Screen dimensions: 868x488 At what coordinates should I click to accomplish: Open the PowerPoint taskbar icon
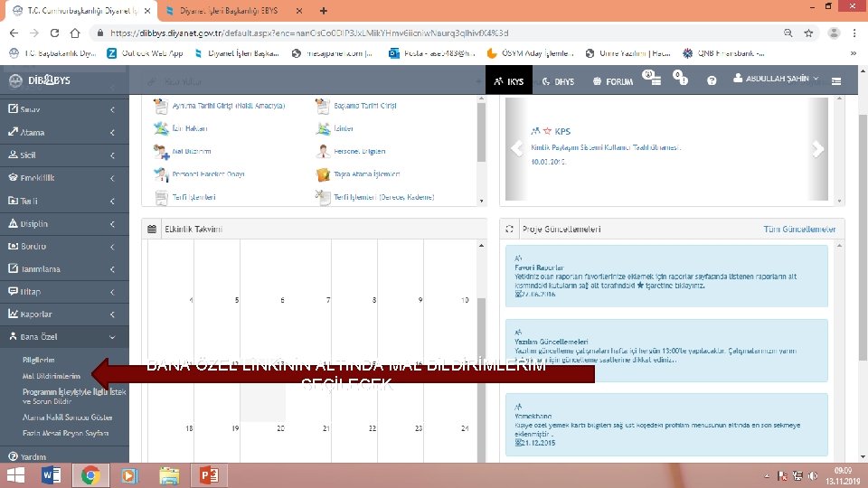pyautogui.click(x=209, y=475)
